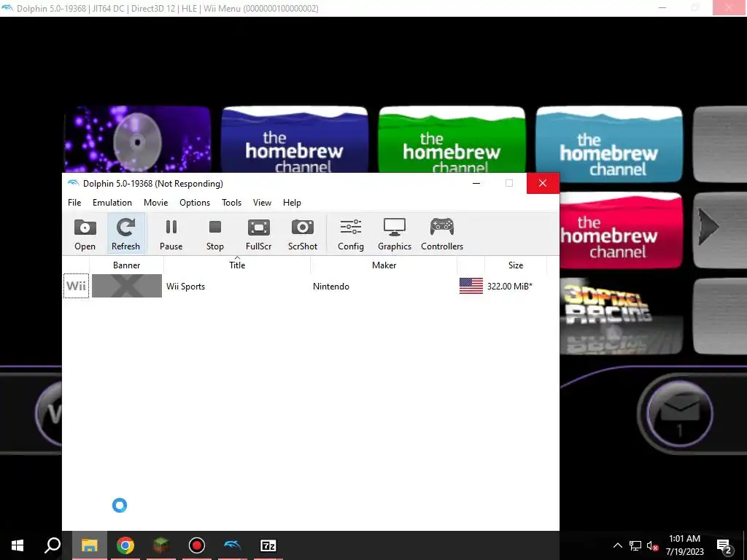The image size is (747, 560).
Task: Select the Disc Channel in Wii Menu
Action: (x=137, y=139)
